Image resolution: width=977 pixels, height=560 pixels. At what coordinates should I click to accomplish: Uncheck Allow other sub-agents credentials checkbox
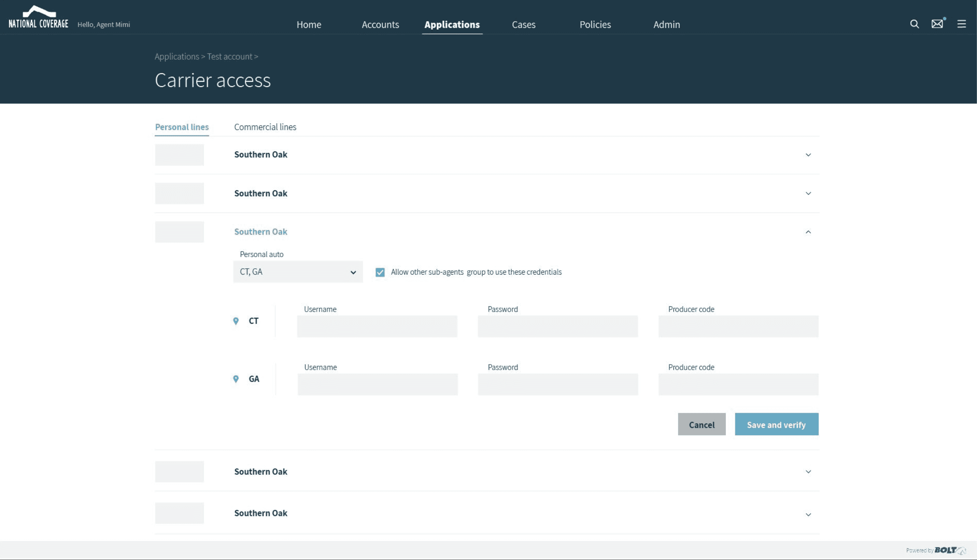click(380, 272)
